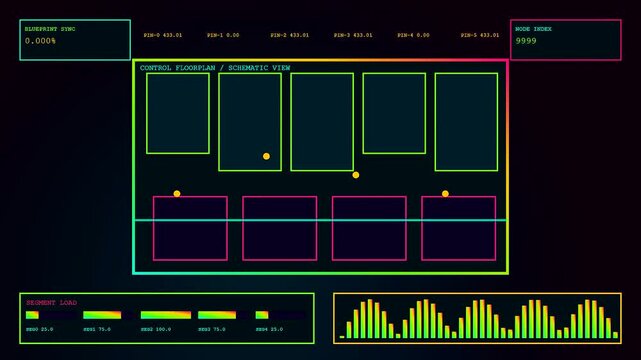Click the CONTROL FLOORPLAN / SCHEMATIC VIEW title

tap(215, 68)
